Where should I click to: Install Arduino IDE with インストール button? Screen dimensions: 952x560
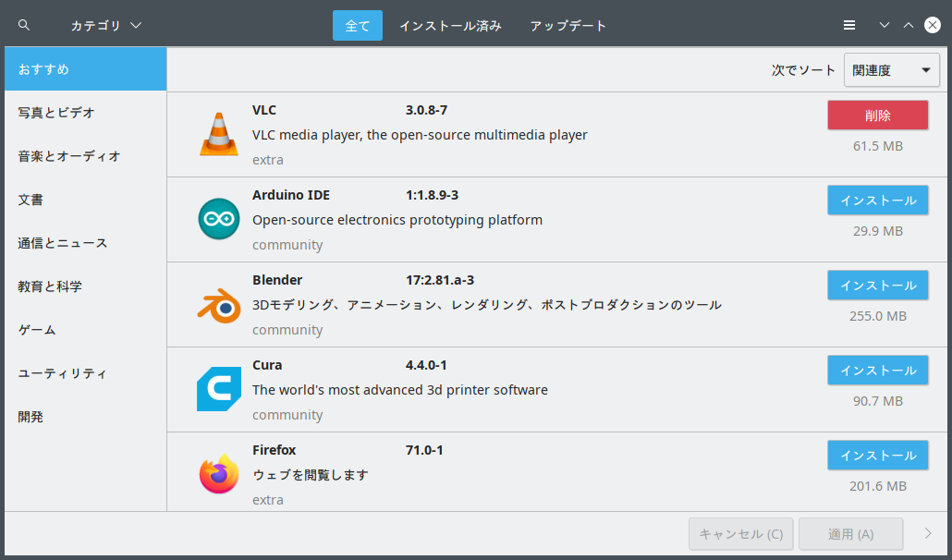tap(877, 201)
